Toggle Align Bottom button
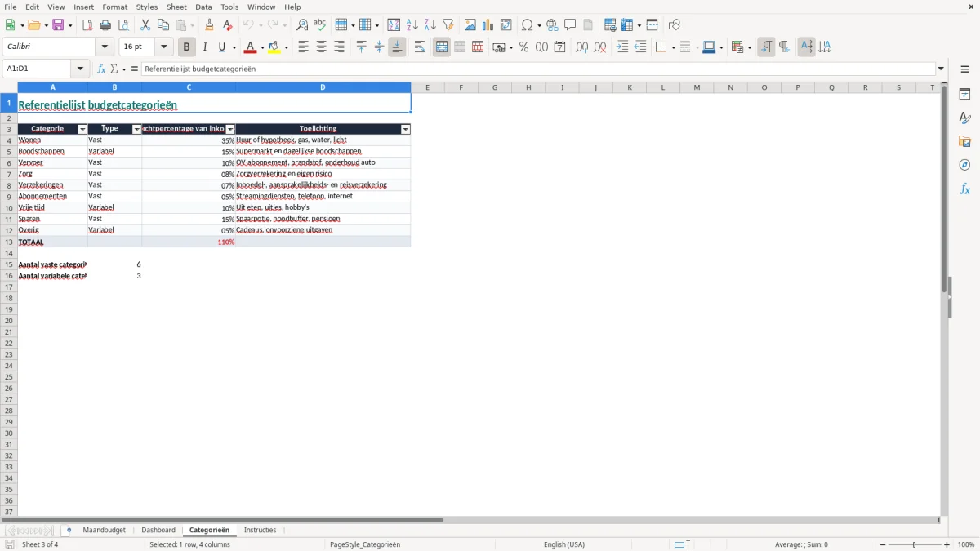The image size is (980, 551). [x=397, y=47]
